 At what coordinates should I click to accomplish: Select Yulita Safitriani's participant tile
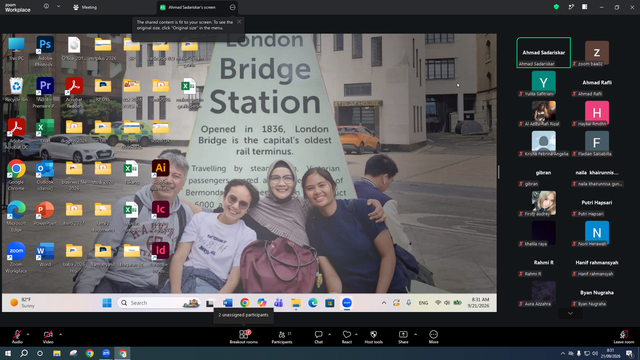[x=544, y=83]
